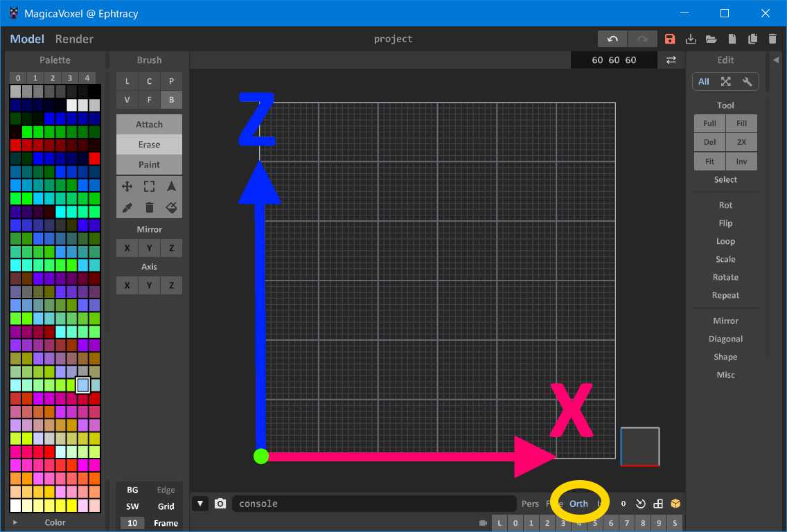
Task: Expand the Color section below the palette
Action: [x=15, y=522]
